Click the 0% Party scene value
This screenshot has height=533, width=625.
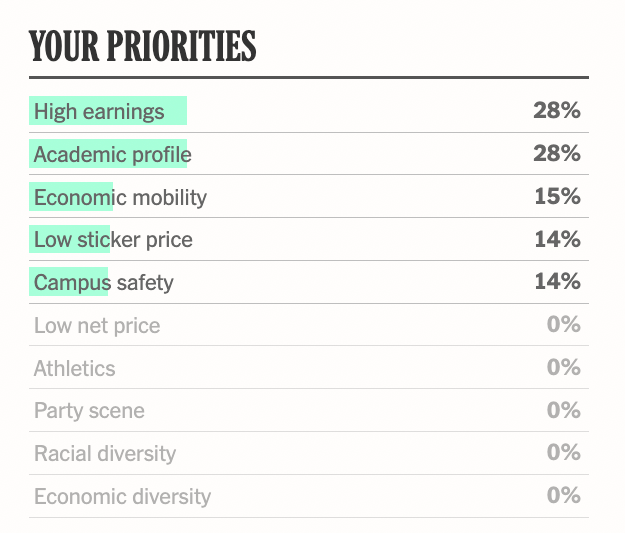tap(564, 410)
